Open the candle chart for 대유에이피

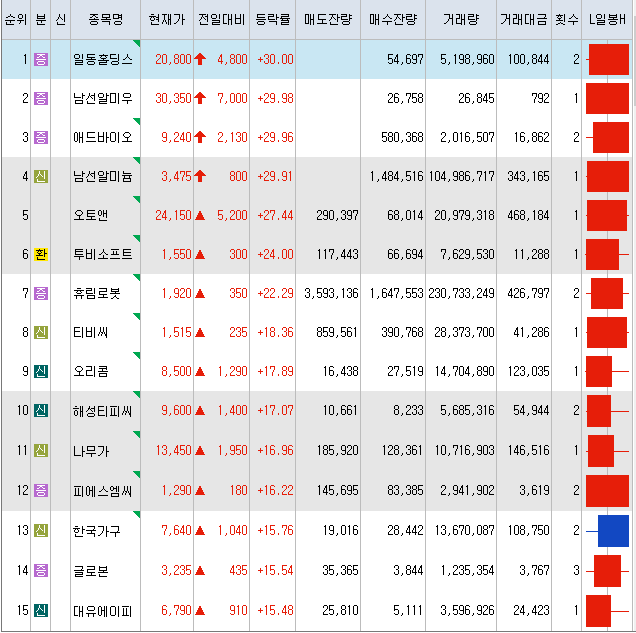click(x=607, y=611)
